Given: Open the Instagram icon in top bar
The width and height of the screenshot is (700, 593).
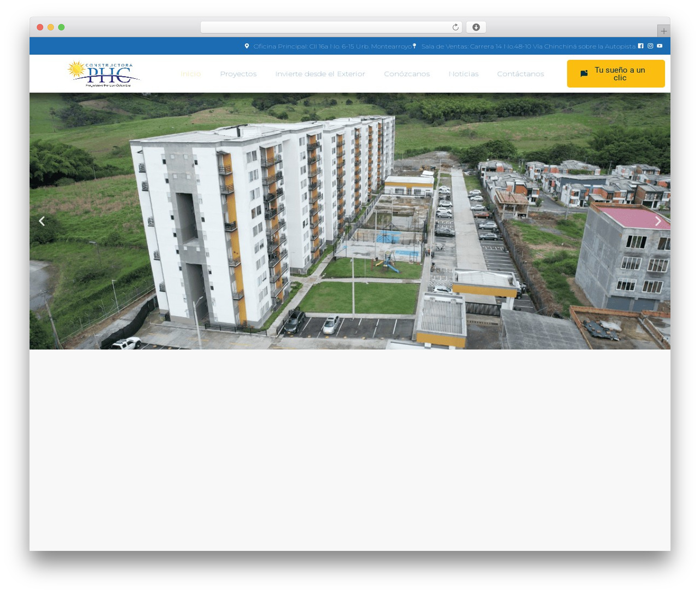Looking at the screenshot, I should [x=650, y=46].
